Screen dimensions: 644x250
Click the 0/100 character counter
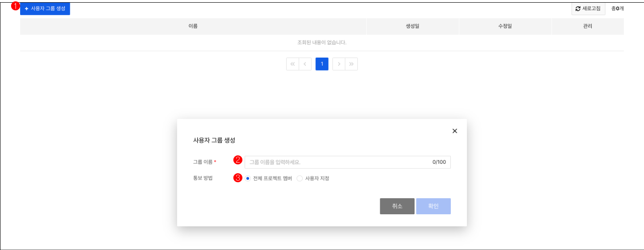(x=439, y=162)
